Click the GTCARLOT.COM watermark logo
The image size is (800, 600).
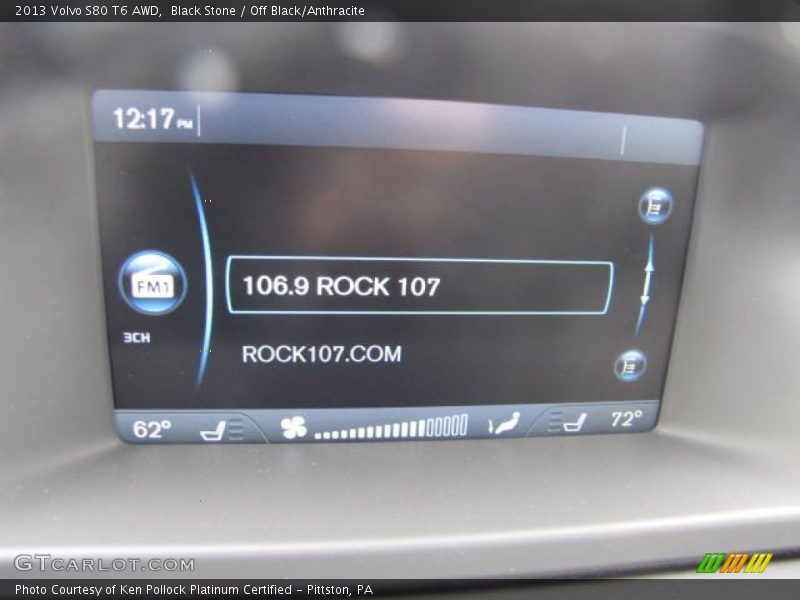(x=104, y=563)
